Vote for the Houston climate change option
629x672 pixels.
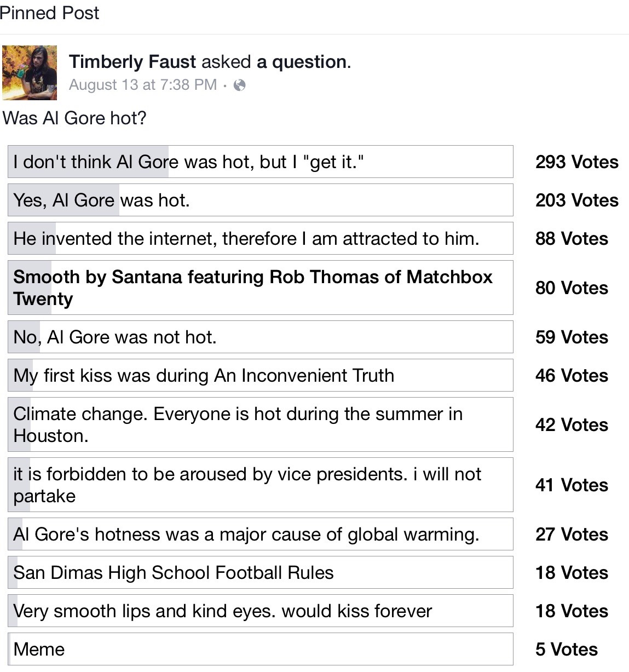260,424
